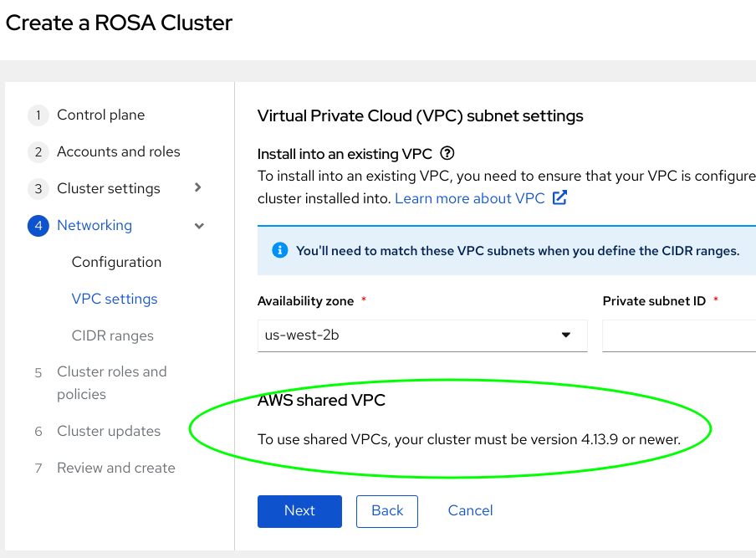Open the CIDR ranges sub-step

[113, 335]
